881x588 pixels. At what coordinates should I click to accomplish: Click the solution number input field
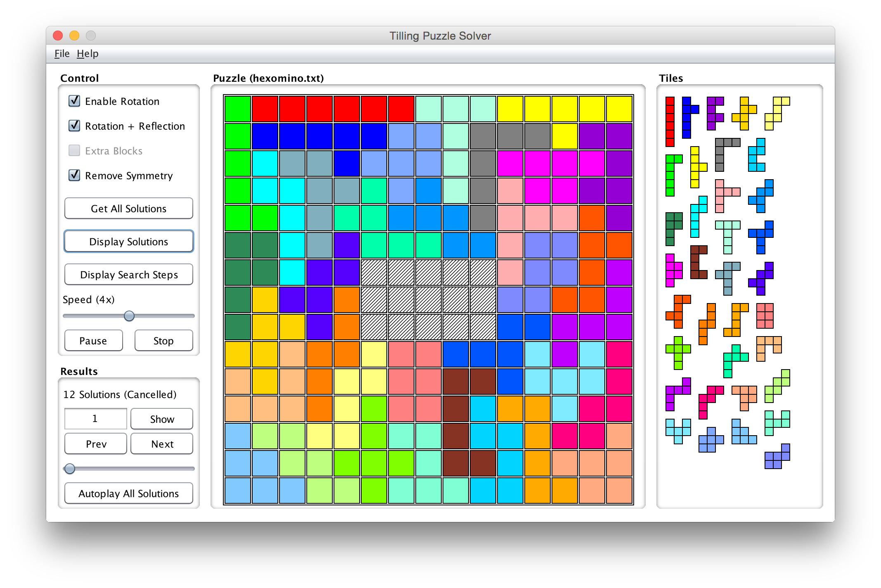(x=95, y=419)
